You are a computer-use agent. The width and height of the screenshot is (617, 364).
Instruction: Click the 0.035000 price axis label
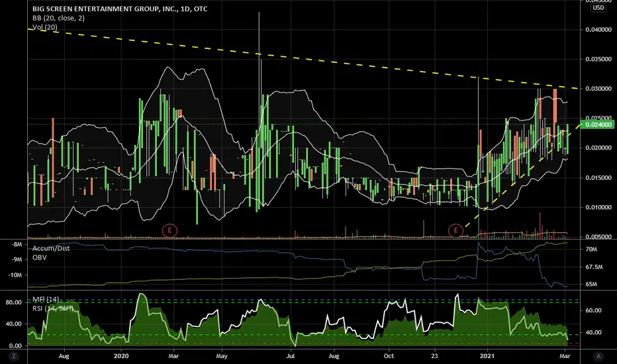pyautogui.click(x=598, y=59)
